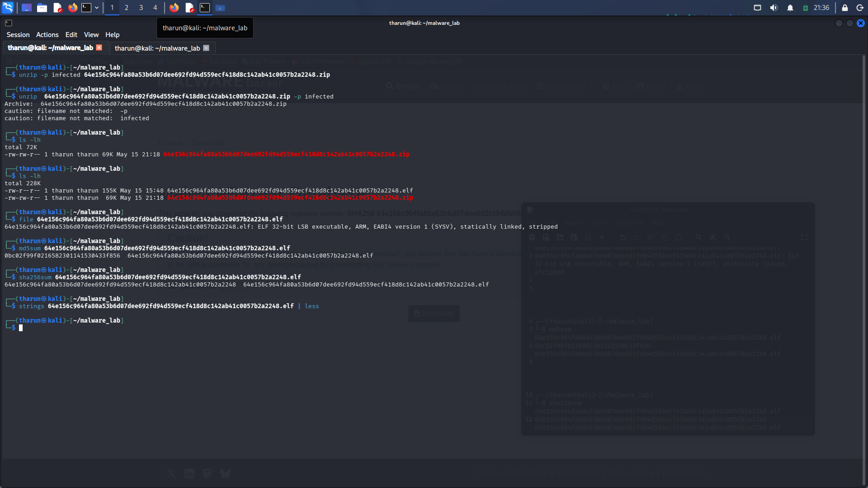Switch to workspace 4
Image resolution: width=868 pixels, height=488 pixels.
155,8
